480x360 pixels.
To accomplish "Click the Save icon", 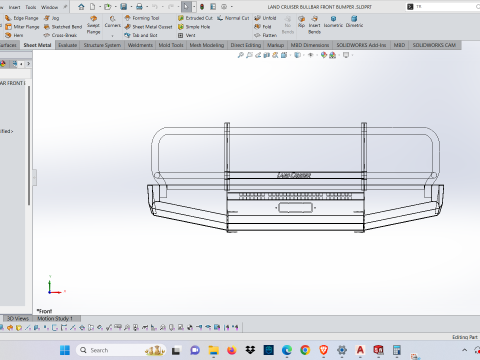I will click(124, 7).
